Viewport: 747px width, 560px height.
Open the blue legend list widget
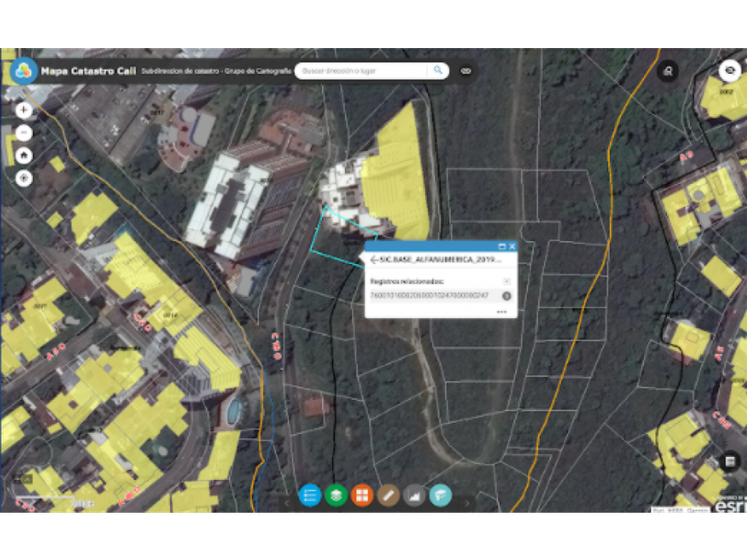(x=309, y=495)
